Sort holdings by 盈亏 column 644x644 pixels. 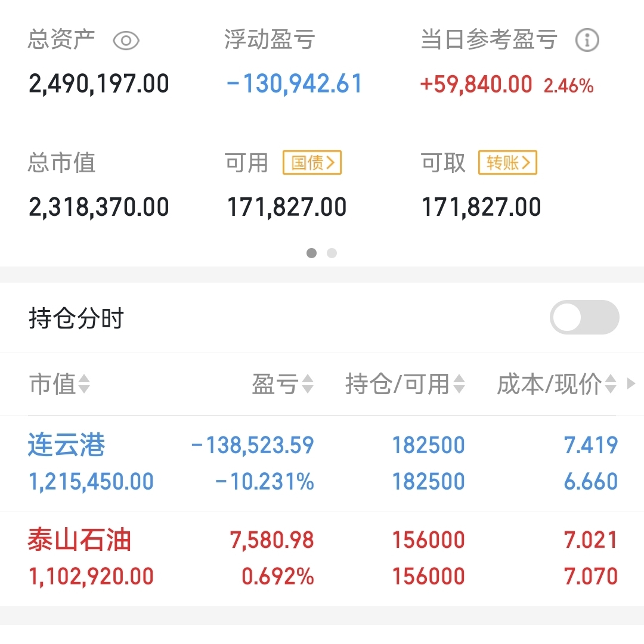point(283,384)
